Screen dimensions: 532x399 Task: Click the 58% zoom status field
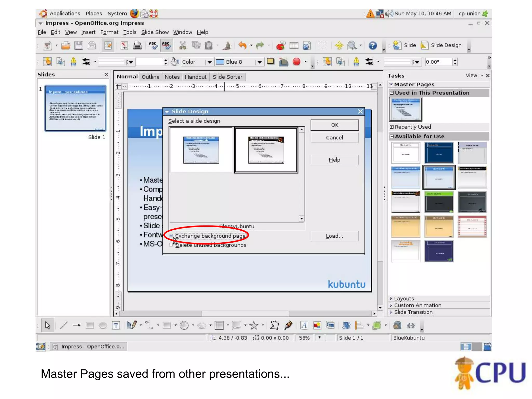coord(304,338)
